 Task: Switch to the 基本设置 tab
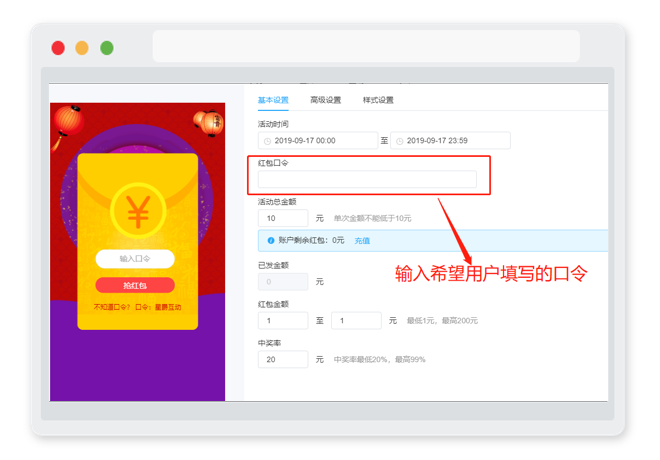tap(273, 100)
